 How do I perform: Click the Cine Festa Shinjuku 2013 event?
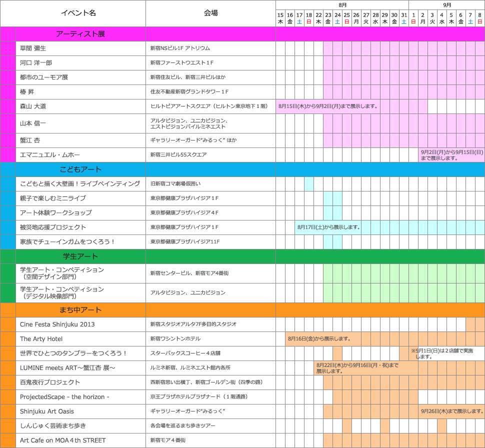(57, 324)
